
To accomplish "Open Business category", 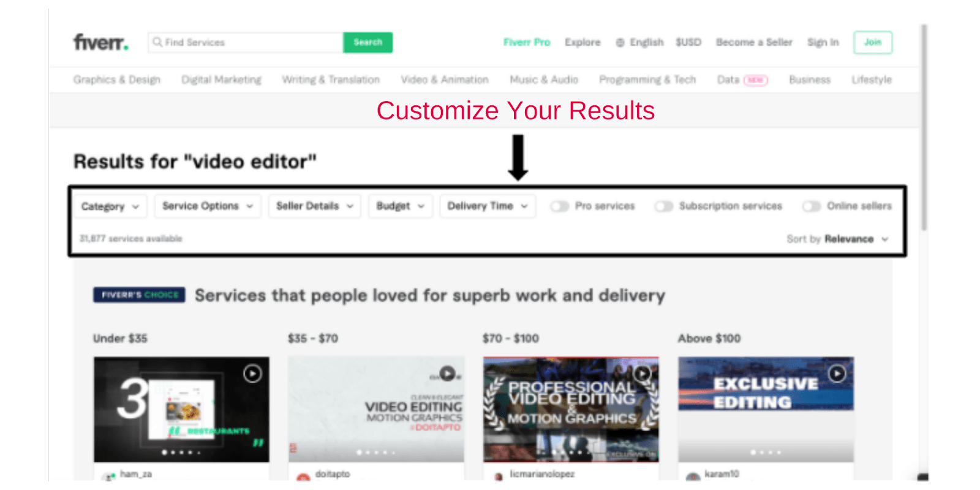I will (x=810, y=80).
